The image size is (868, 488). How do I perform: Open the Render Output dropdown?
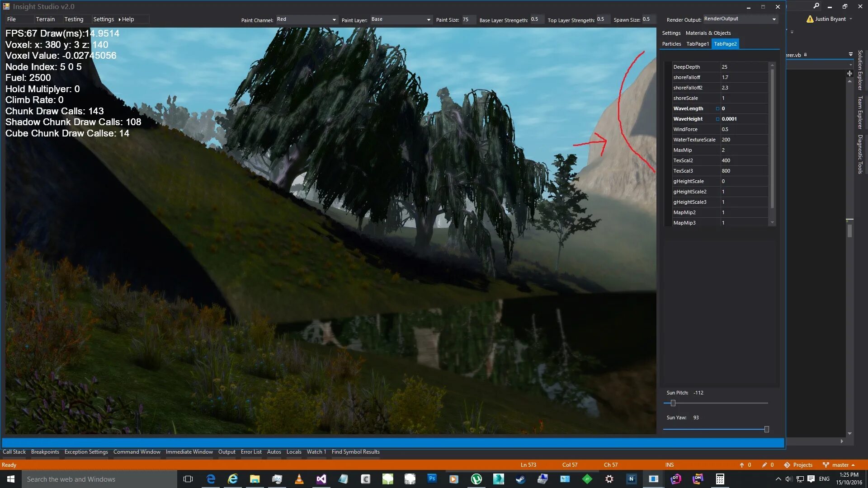point(774,19)
